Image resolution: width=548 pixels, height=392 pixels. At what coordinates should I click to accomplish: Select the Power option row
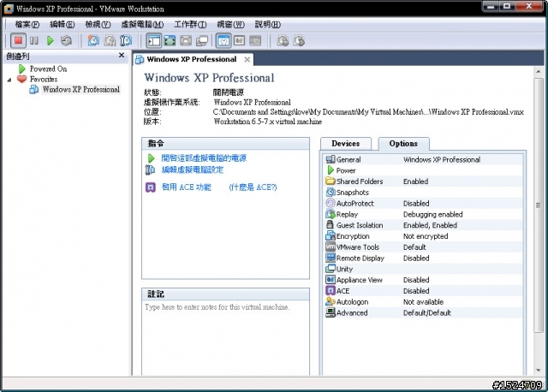422,170
